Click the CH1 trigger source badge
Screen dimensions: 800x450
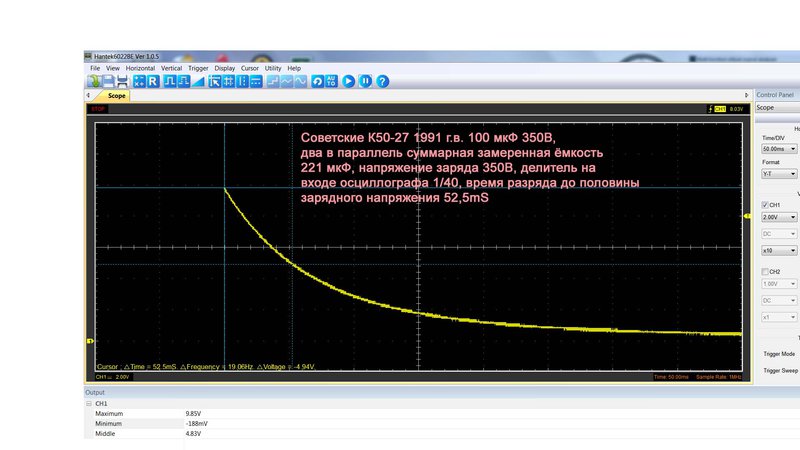[720, 109]
